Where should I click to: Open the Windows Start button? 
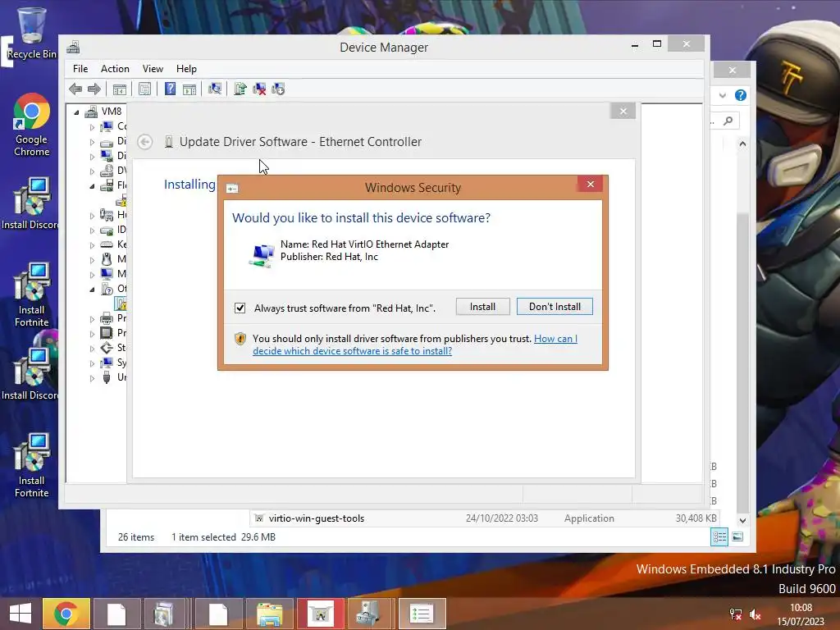[x=20, y=614]
